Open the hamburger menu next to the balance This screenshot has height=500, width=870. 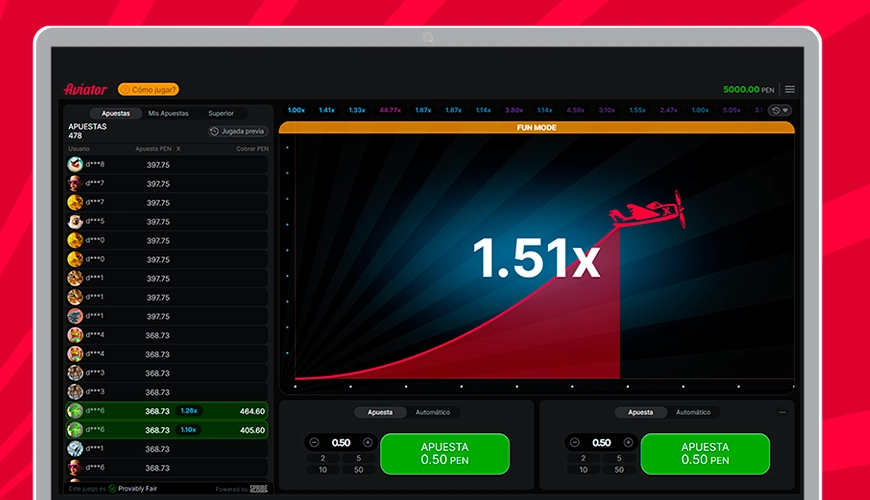point(790,89)
